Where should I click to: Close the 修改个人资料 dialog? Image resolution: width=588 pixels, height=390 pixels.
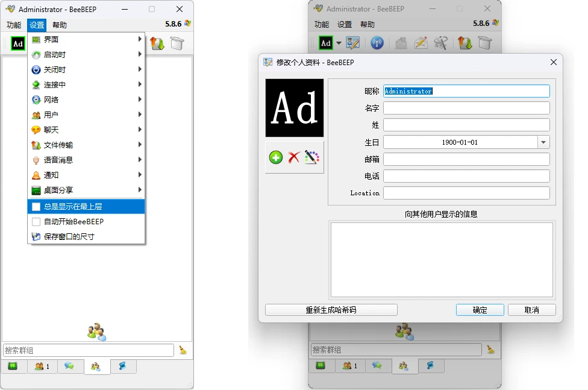(x=554, y=62)
